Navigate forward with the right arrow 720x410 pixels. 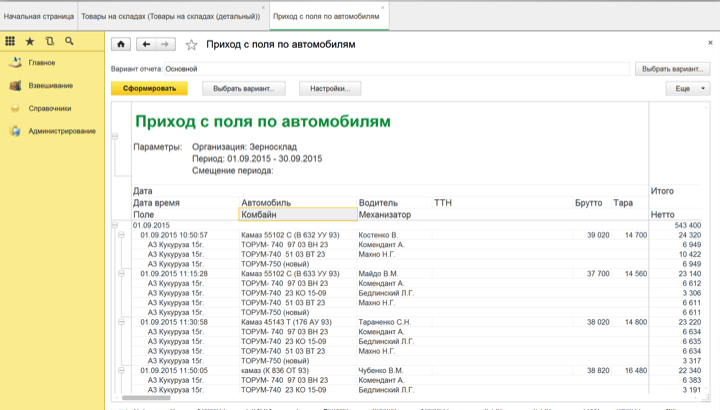pyautogui.click(x=165, y=45)
